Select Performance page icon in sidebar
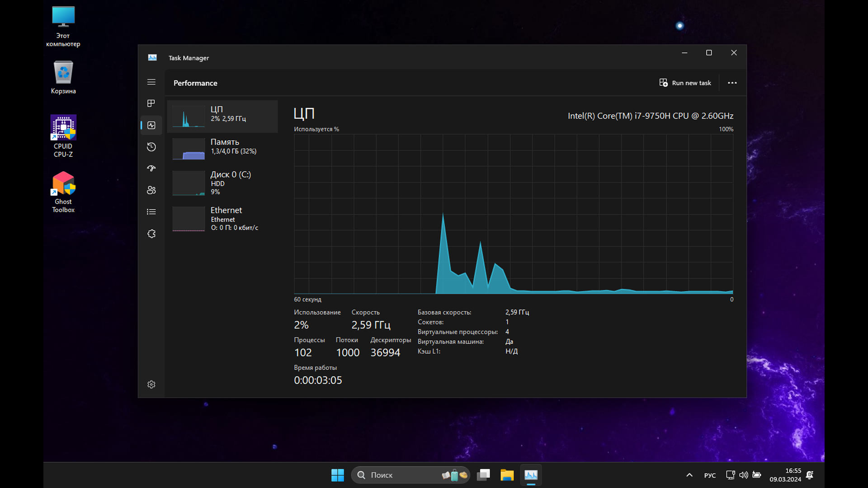This screenshot has height=488, width=868. [151, 125]
